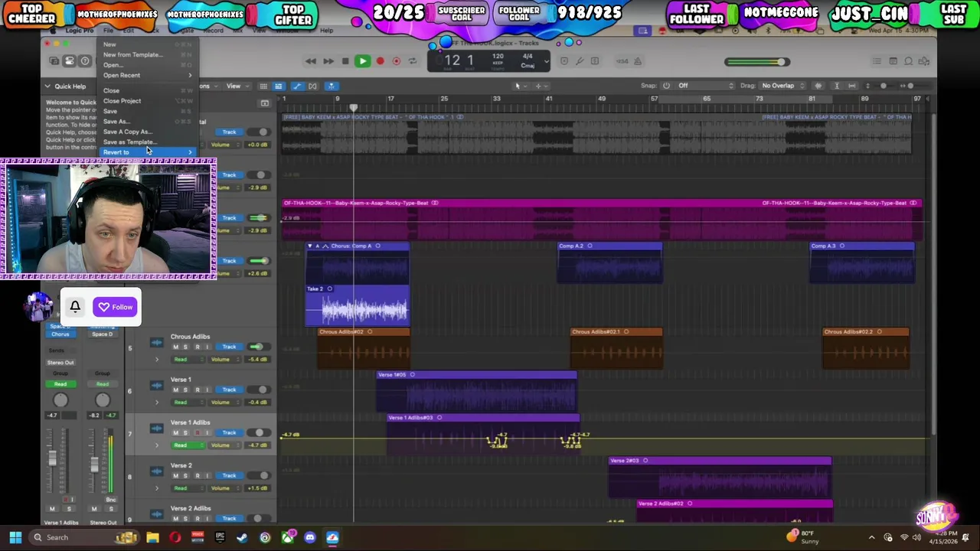This screenshot has height=551, width=980.
Task: Adjust the master volume slider in control bar
Action: point(756,62)
